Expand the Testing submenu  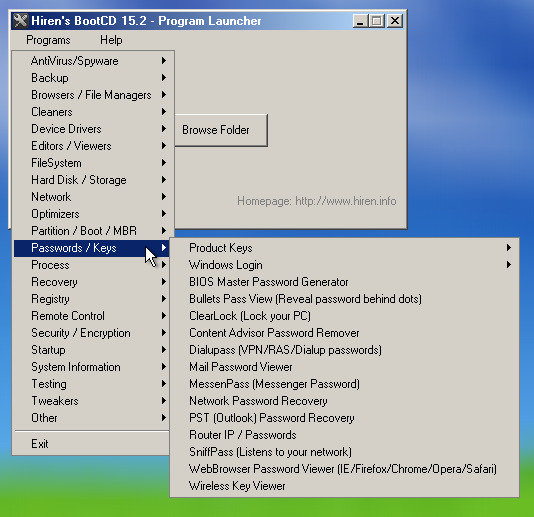tap(91, 385)
